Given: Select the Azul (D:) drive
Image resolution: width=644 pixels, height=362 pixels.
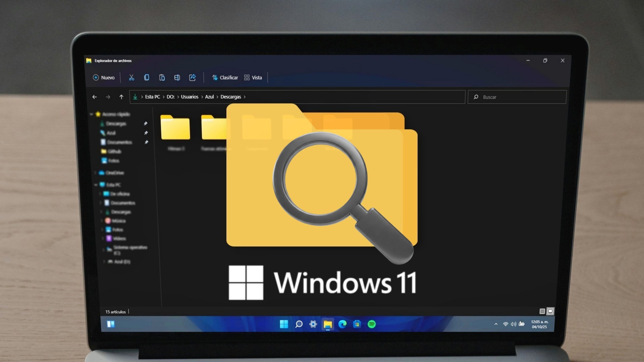Looking at the screenshot, I should pos(119,262).
